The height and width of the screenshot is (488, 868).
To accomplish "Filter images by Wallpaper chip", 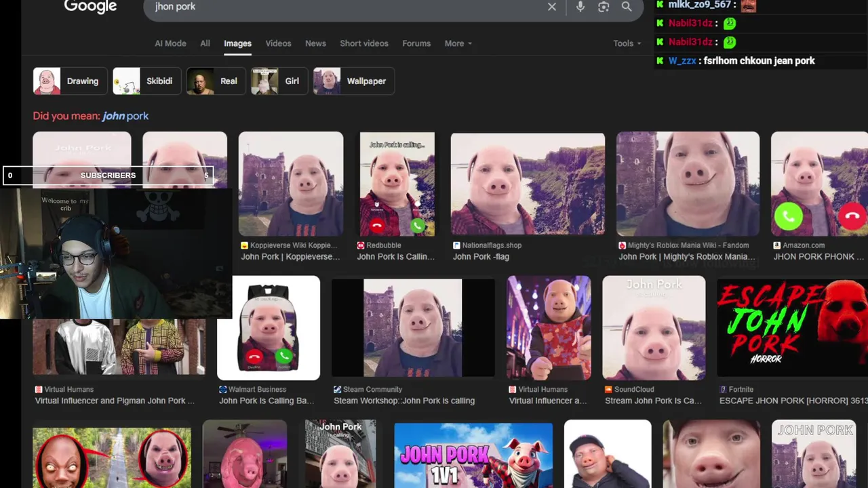I will [353, 81].
